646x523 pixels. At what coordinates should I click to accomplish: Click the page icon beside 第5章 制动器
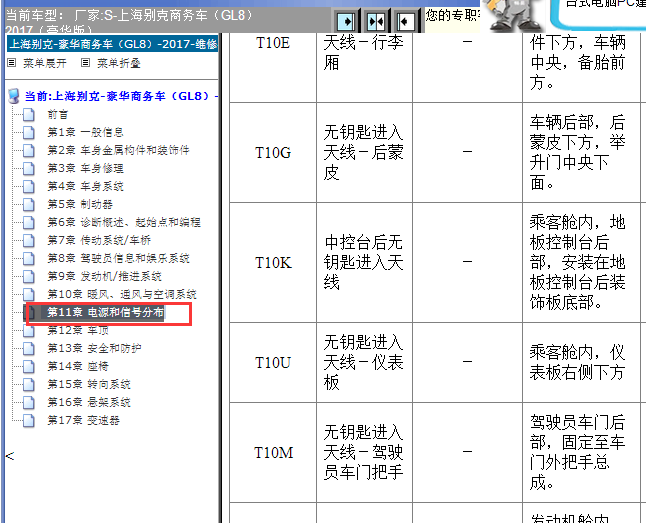29,204
